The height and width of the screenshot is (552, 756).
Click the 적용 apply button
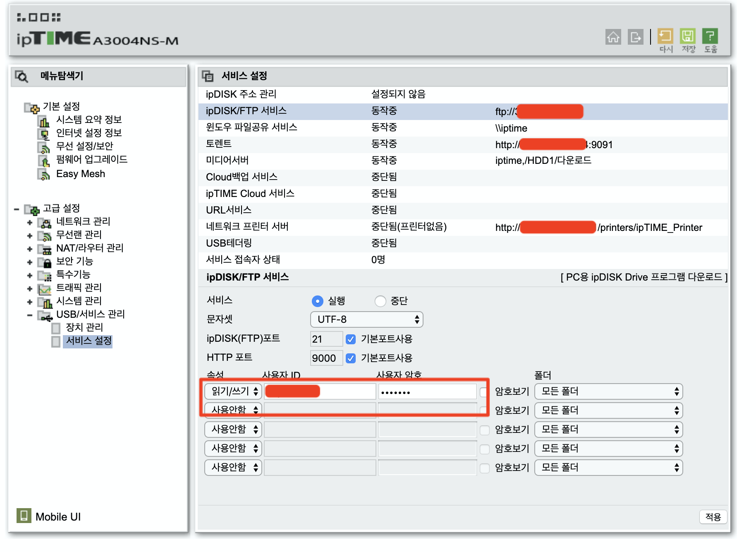coord(713,517)
